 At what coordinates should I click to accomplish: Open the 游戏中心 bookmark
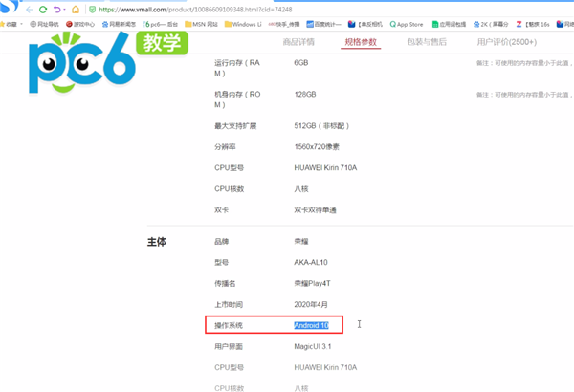pyautogui.click(x=80, y=24)
